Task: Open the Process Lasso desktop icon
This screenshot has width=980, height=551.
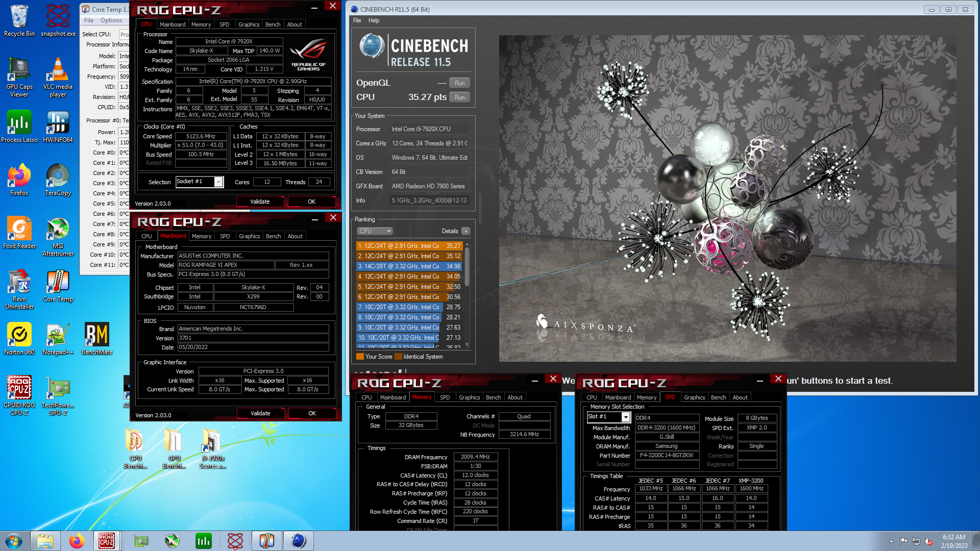Action: [19, 127]
